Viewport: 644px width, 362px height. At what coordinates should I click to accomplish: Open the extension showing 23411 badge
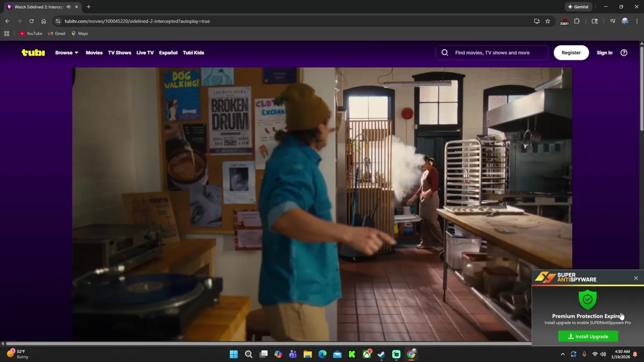(x=564, y=21)
